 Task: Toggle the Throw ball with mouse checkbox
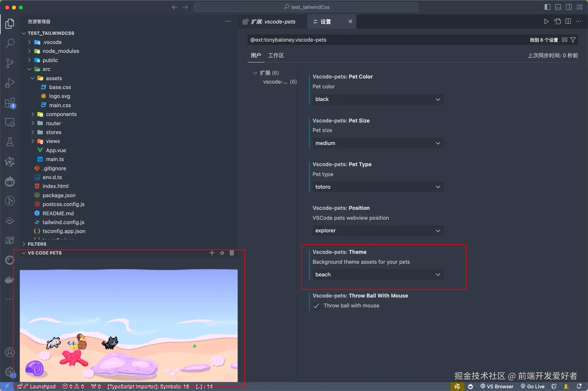pos(317,306)
